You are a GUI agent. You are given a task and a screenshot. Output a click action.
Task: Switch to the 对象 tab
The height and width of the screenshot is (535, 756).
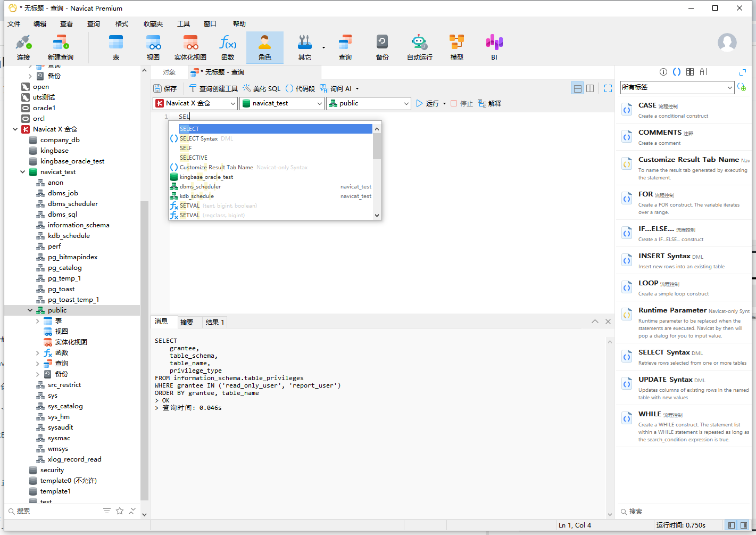point(169,72)
